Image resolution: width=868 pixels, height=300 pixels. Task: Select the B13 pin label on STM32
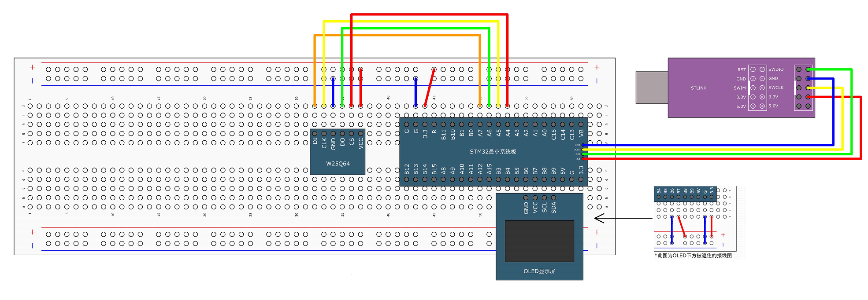pyautogui.click(x=416, y=169)
